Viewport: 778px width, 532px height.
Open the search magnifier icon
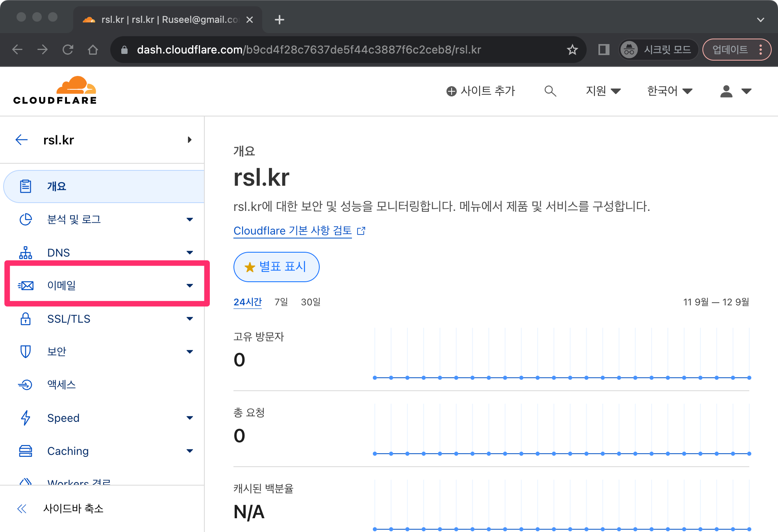click(x=550, y=91)
